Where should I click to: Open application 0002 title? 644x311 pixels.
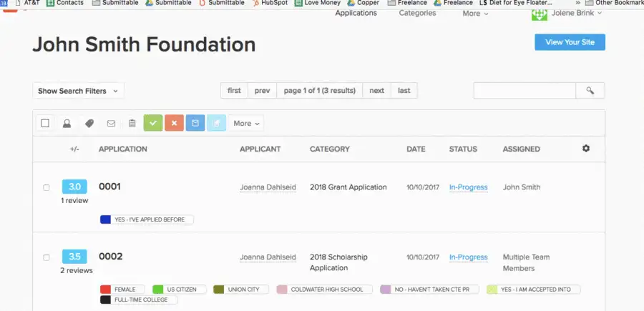(x=110, y=257)
